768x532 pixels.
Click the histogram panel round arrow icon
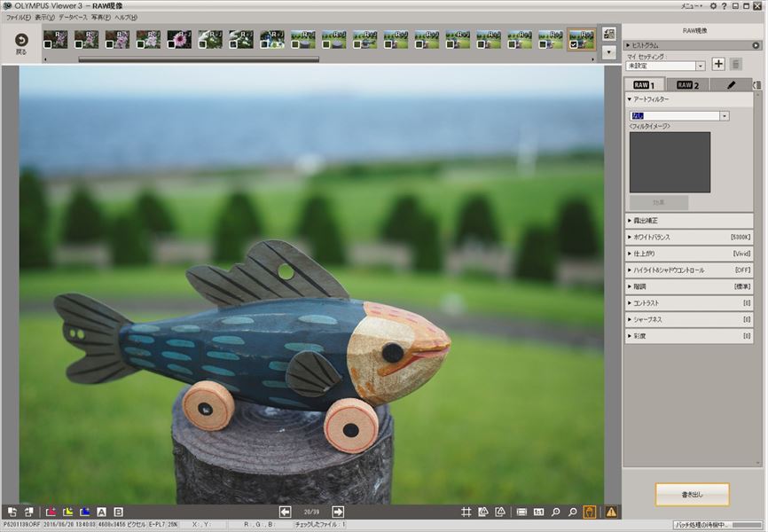(756, 45)
